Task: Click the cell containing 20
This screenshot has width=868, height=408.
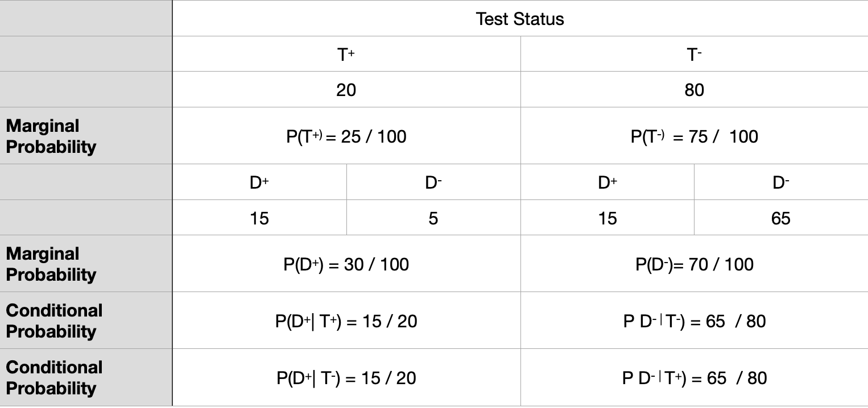Action: pos(346,90)
